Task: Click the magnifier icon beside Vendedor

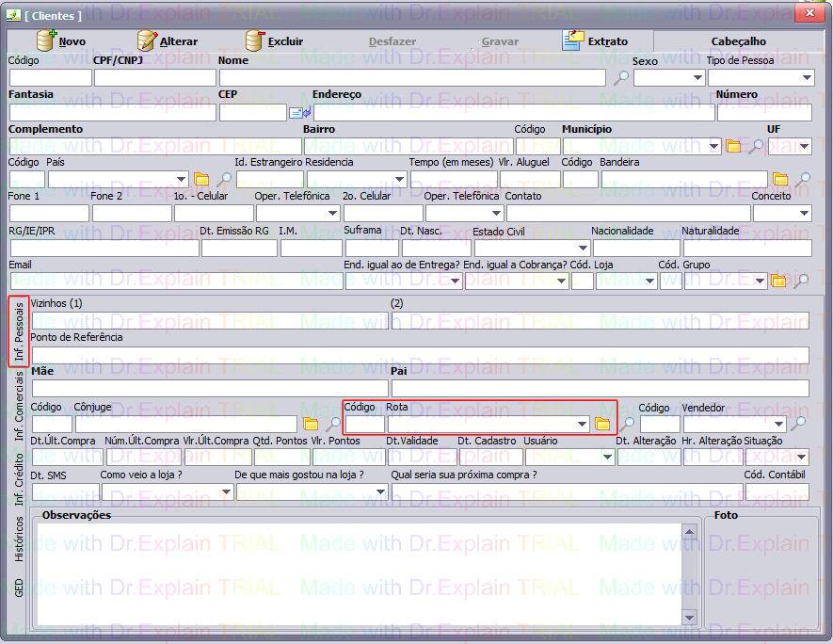Action: coord(798,425)
